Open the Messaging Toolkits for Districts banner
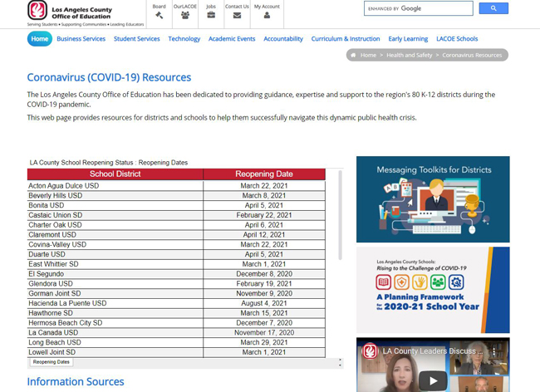 coord(433,199)
